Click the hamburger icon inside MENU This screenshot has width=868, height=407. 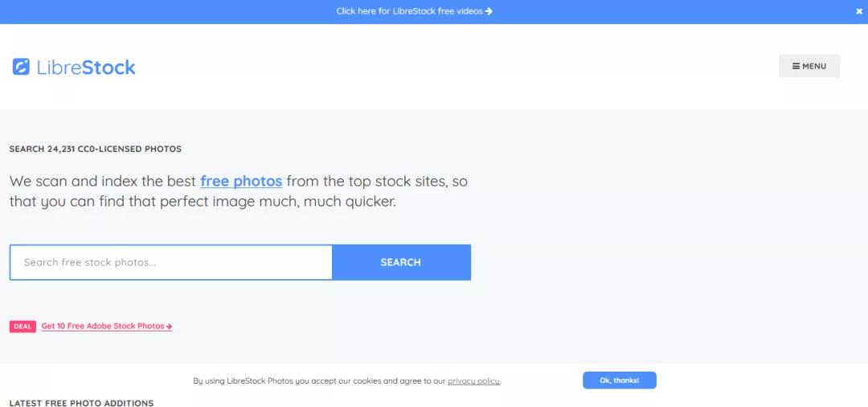point(796,66)
